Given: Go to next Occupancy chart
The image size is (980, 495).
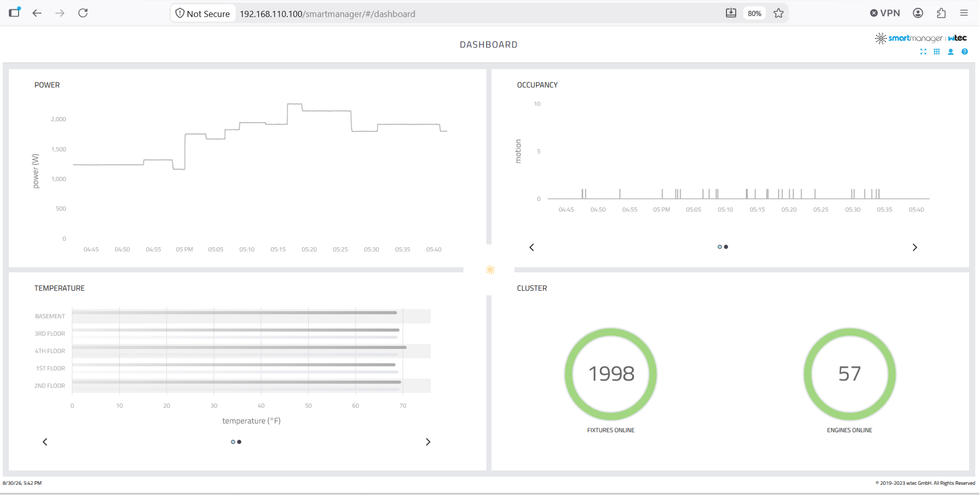Looking at the screenshot, I should 915,247.
